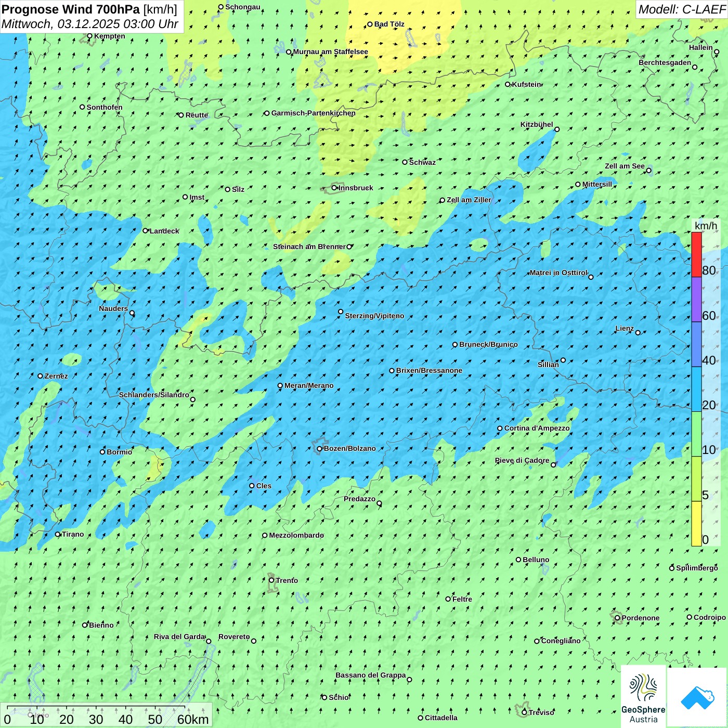Click the Spilimbergo label
728x728 pixels.
click(697, 568)
